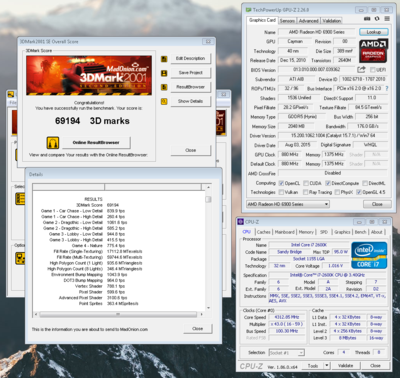The height and width of the screenshot is (378, 400).
Task: Click the GPU-Z screenshot camera icon
Action: (x=367, y=19)
